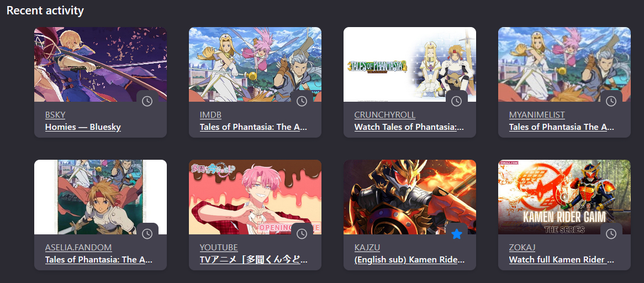644x283 pixels.
Task: Click the clock icon on MyAnimeList card
Action: 611,101
